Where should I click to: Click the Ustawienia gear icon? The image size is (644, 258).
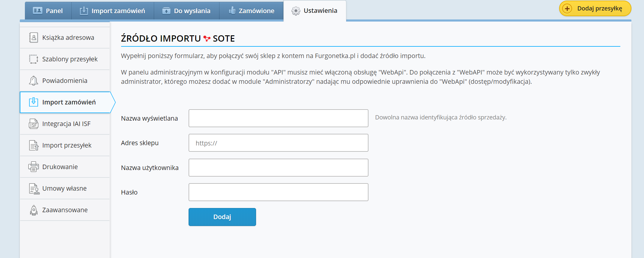click(296, 11)
